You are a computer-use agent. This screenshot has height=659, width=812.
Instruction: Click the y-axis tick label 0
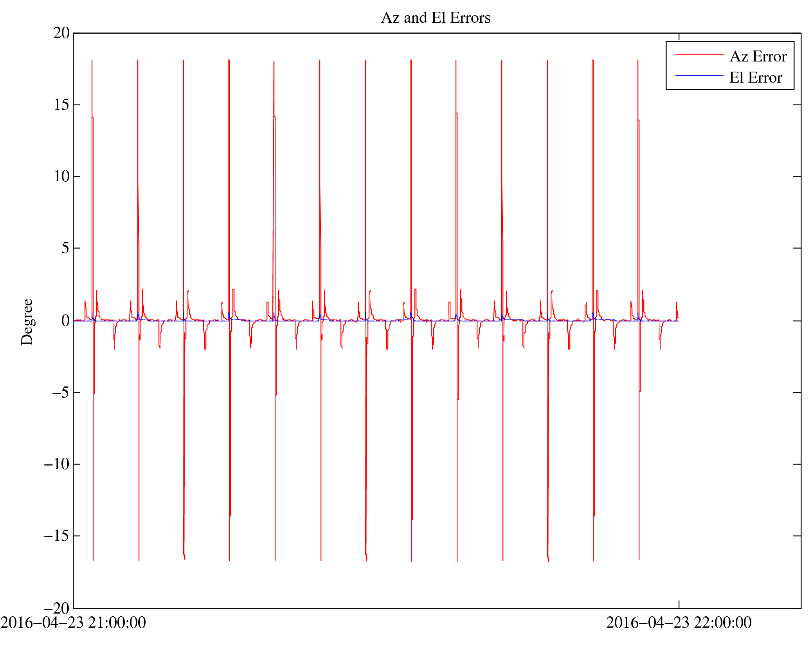point(65,321)
